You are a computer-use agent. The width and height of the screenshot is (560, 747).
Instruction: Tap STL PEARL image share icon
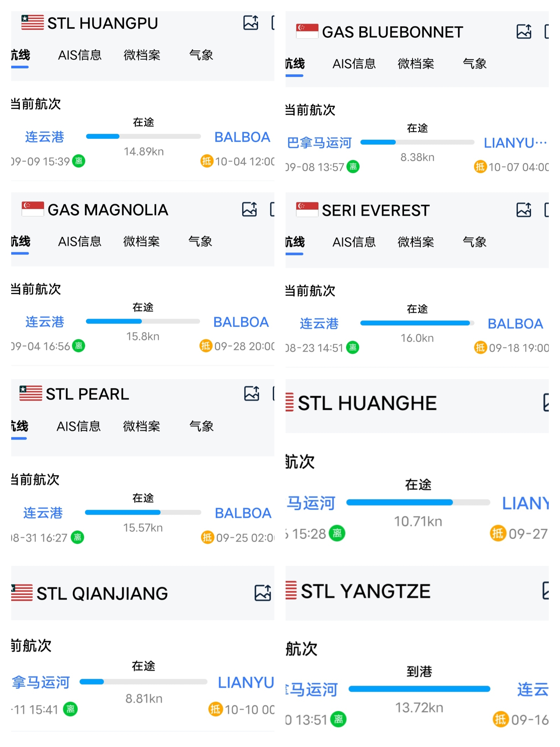click(x=252, y=393)
